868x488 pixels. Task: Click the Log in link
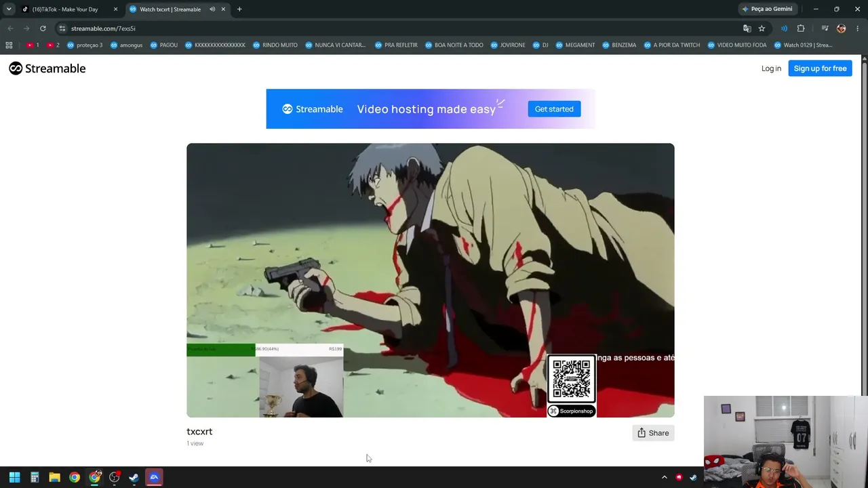pos(771,68)
